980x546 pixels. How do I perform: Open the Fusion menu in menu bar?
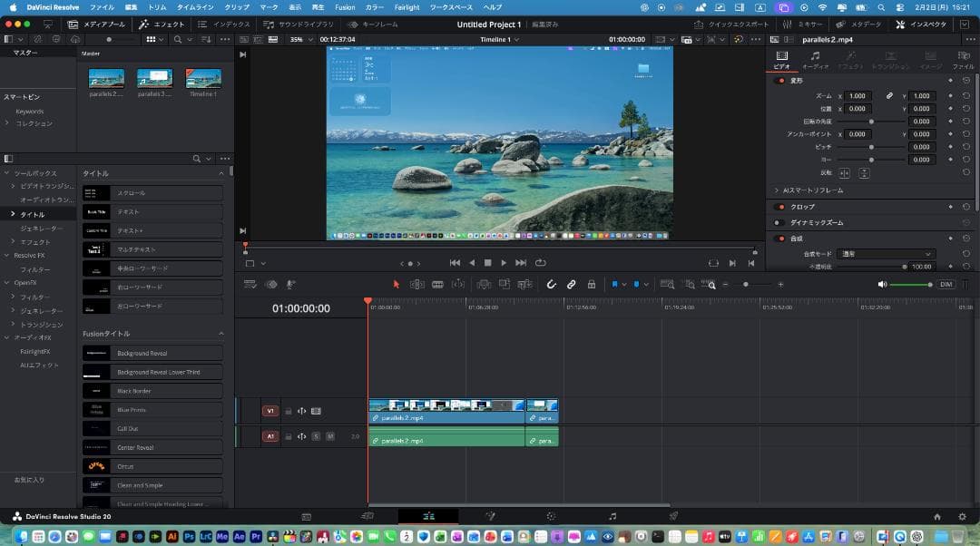(x=345, y=7)
